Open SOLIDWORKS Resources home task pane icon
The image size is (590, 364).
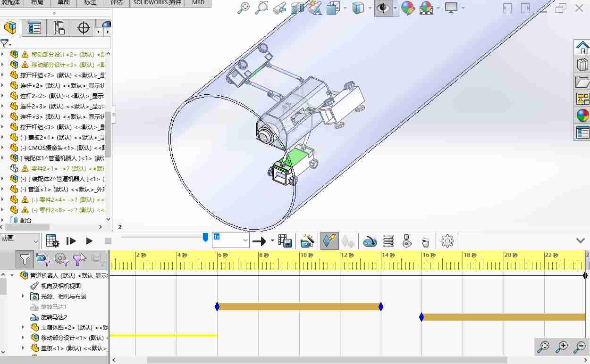[582, 48]
